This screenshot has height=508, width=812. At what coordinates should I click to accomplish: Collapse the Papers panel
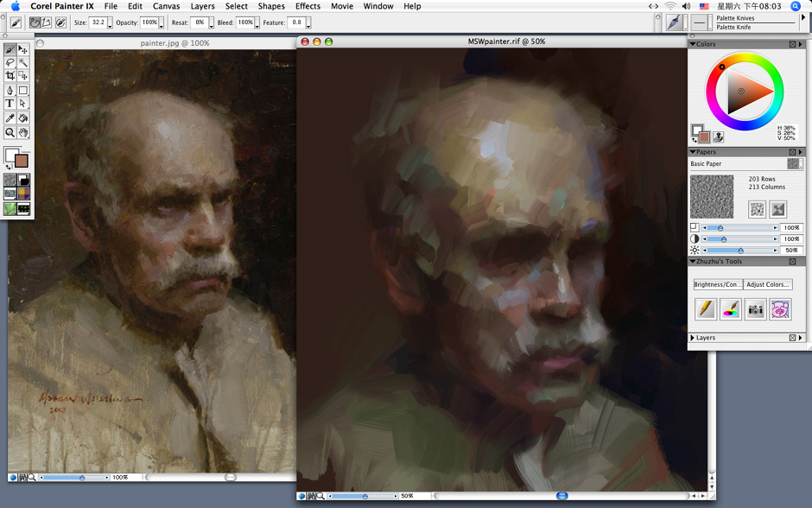(x=693, y=152)
